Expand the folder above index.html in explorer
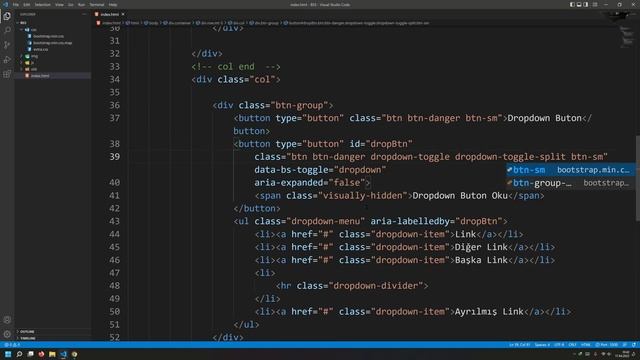 33,69
